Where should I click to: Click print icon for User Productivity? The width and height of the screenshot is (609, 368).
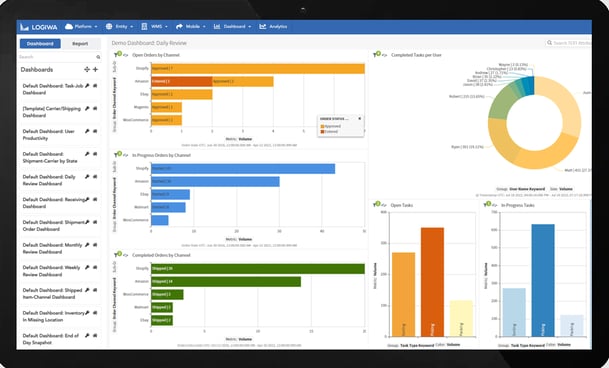pos(95,131)
